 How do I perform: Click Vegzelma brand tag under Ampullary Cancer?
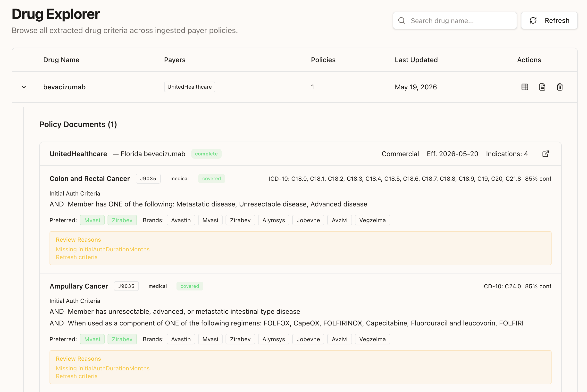click(372, 339)
